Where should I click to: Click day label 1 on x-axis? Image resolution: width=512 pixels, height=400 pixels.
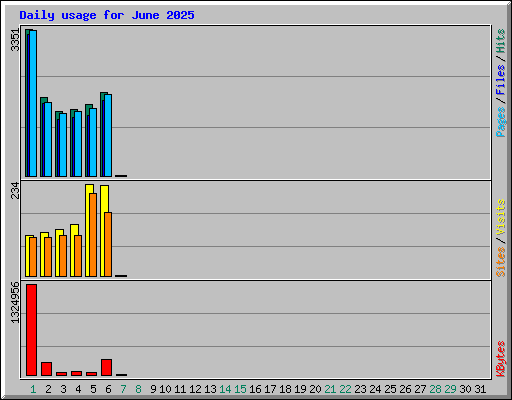pyautogui.click(x=33, y=389)
